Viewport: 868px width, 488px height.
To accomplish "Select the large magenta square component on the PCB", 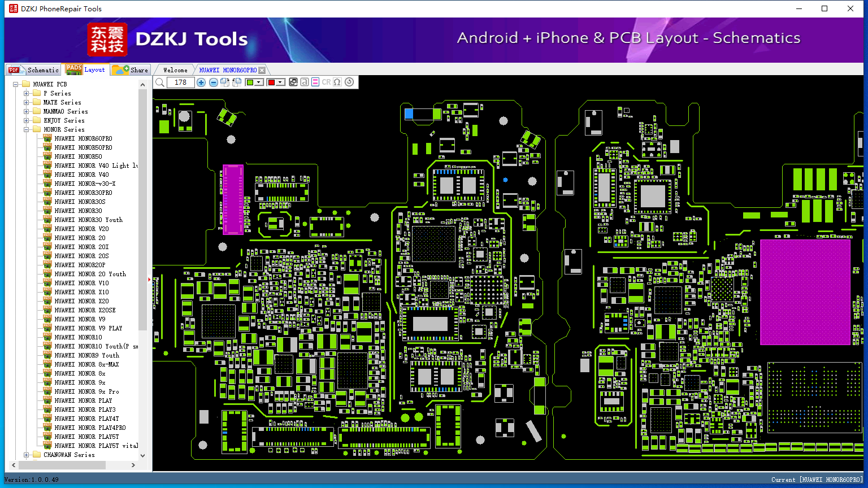I will click(x=805, y=292).
